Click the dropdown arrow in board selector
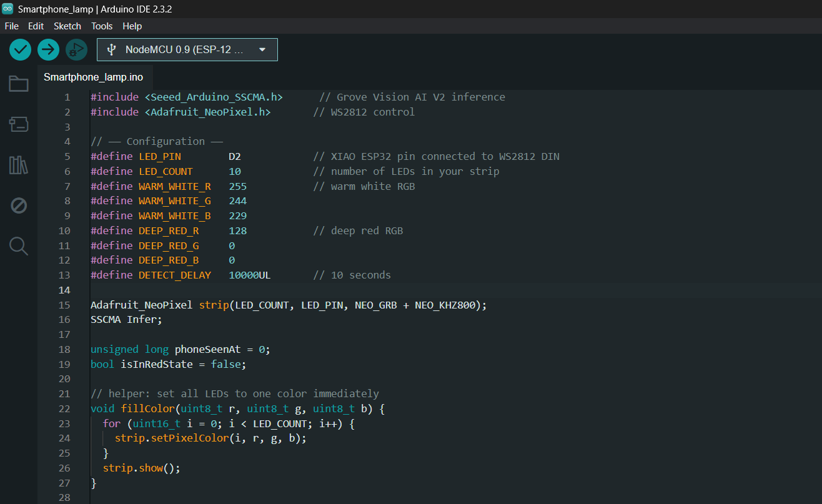The image size is (822, 504). (x=262, y=50)
